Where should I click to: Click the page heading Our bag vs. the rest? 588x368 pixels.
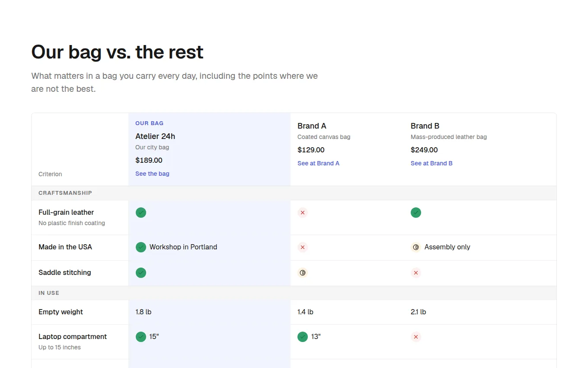tap(117, 52)
